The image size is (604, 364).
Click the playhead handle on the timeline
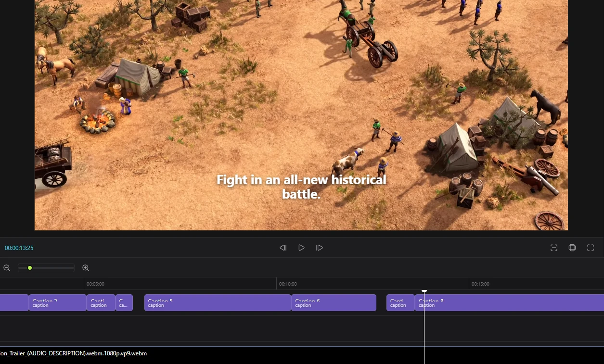click(424, 291)
